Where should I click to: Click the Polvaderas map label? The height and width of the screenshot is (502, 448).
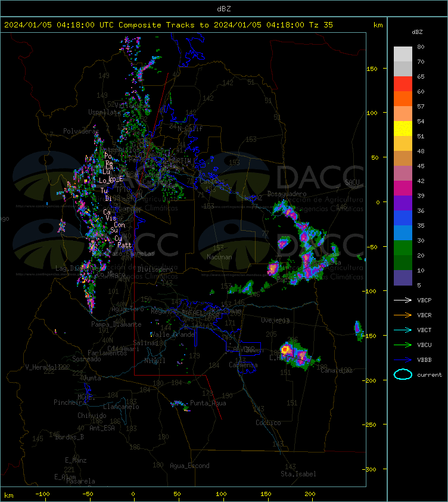click(x=81, y=131)
